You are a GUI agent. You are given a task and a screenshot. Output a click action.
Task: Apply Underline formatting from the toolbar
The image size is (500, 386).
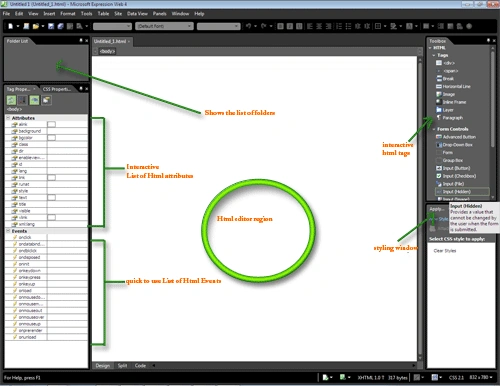(x=299, y=26)
